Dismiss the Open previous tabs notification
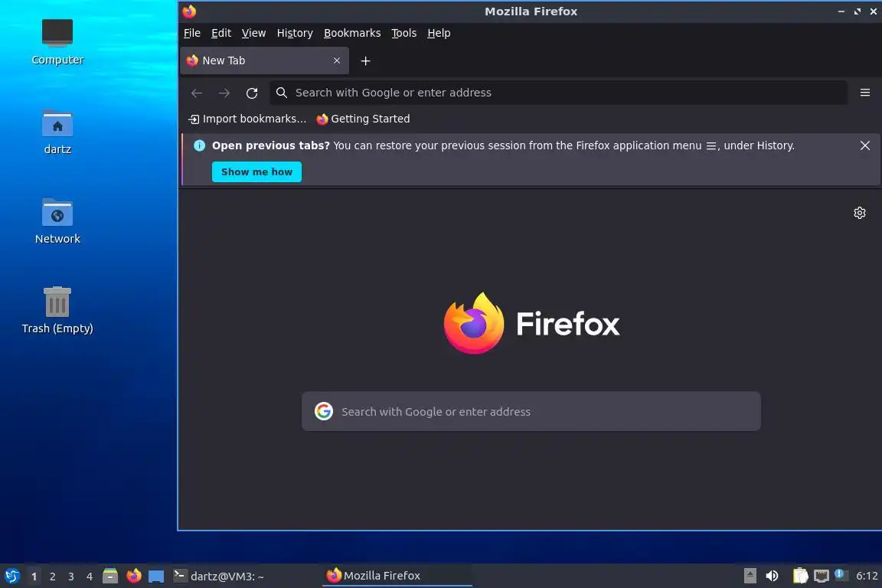Image resolution: width=882 pixels, height=588 pixels. 865,145
